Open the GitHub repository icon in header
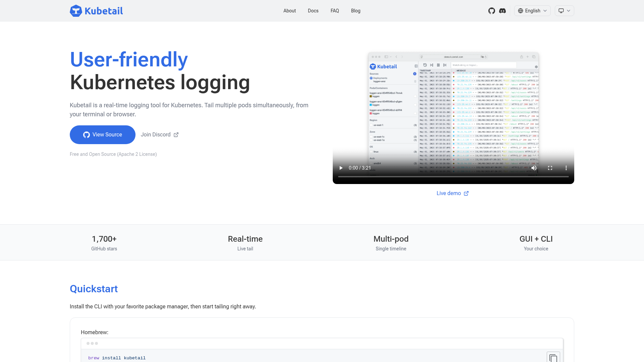The width and height of the screenshot is (644, 362). pos(492,11)
